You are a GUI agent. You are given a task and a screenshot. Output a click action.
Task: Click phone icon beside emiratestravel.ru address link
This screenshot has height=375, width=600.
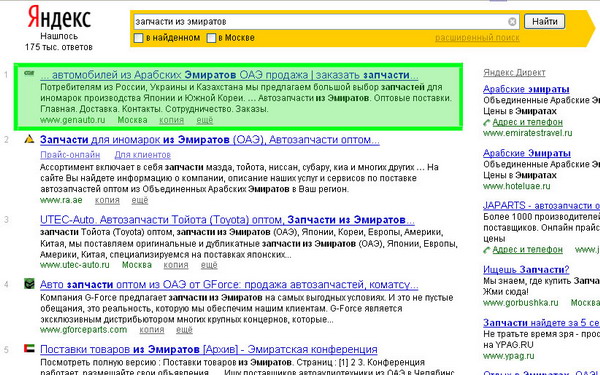(487, 122)
